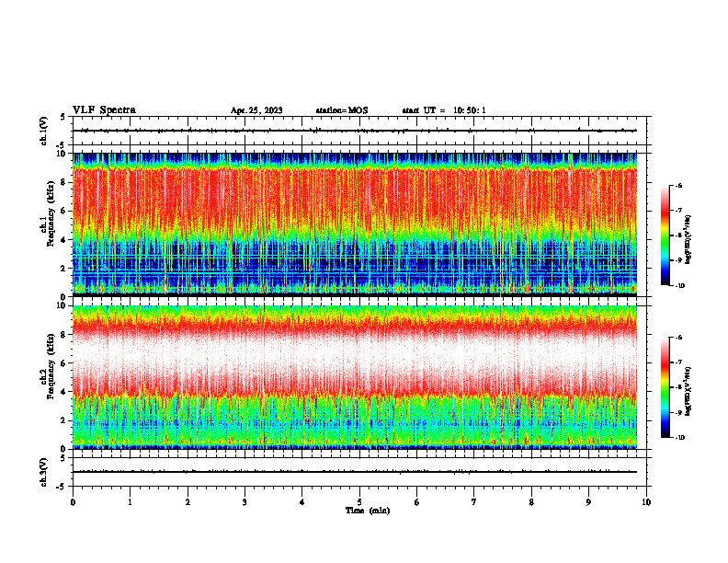Click the "9" tick on the Time axis

click(x=588, y=502)
